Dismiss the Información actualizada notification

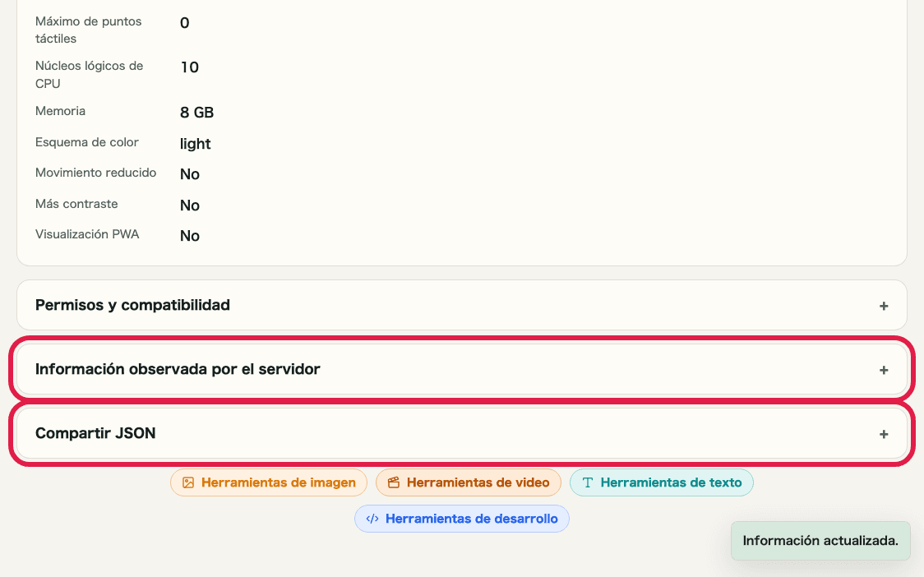820,541
